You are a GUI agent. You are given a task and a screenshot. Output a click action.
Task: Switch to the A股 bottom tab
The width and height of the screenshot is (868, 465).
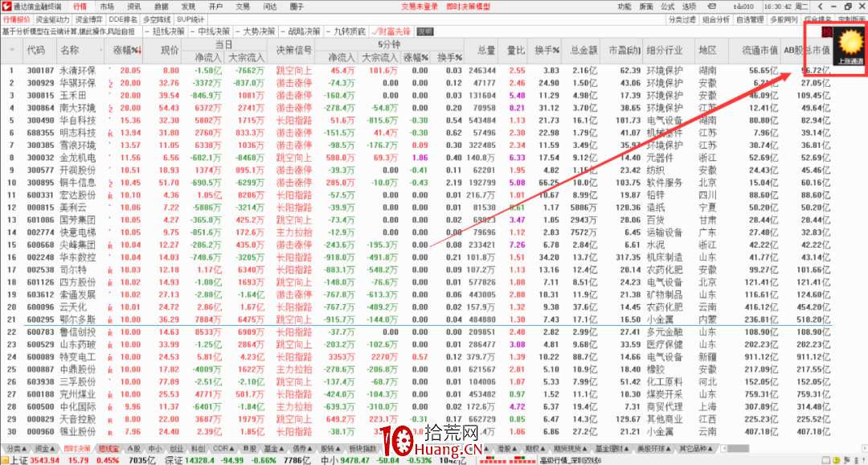[x=134, y=448]
